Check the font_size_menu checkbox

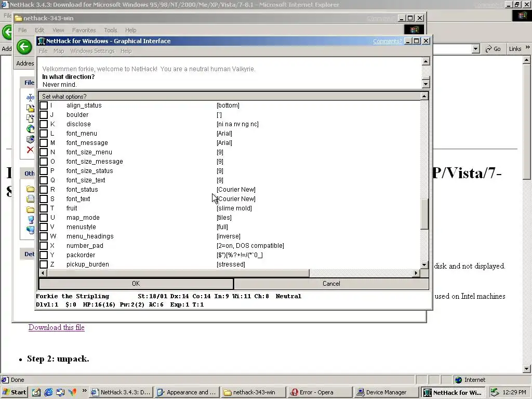point(44,152)
